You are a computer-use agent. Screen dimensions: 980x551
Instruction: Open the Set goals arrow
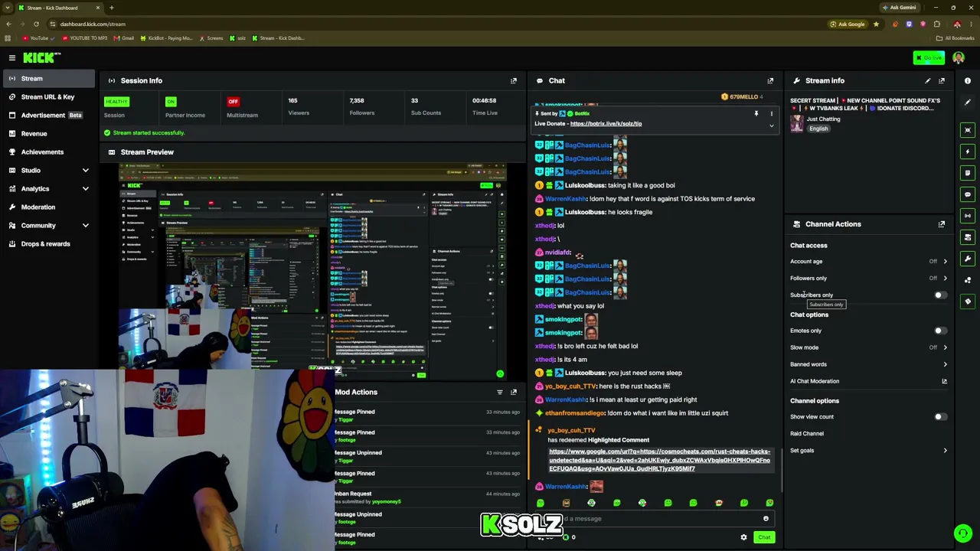coord(945,451)
